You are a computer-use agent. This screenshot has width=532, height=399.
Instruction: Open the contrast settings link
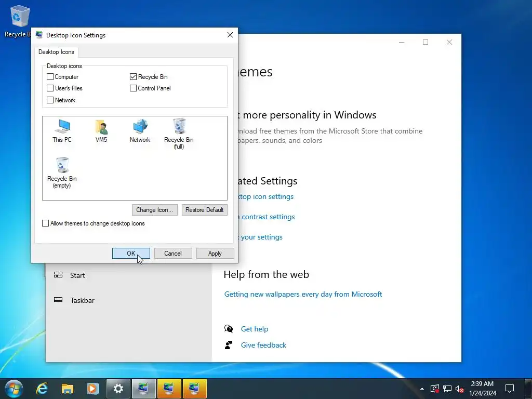click(x=267, y=217)
